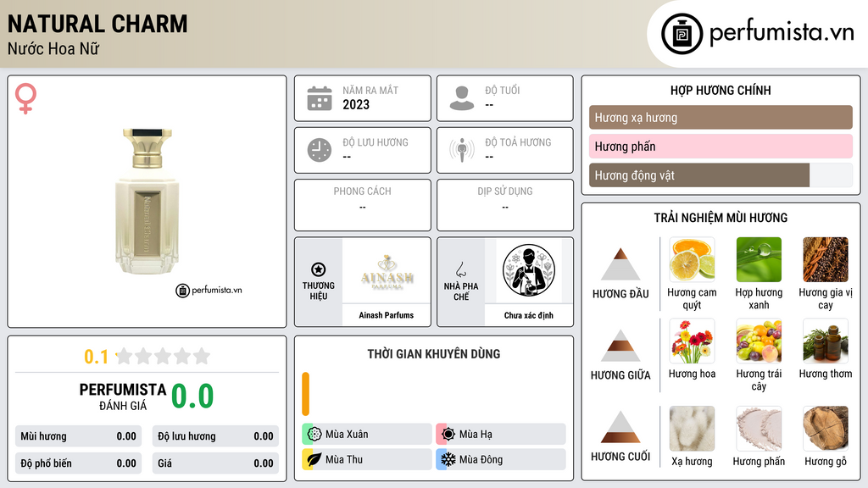Click the calendar icon beside Năm ra mắt

click(320, 98)
